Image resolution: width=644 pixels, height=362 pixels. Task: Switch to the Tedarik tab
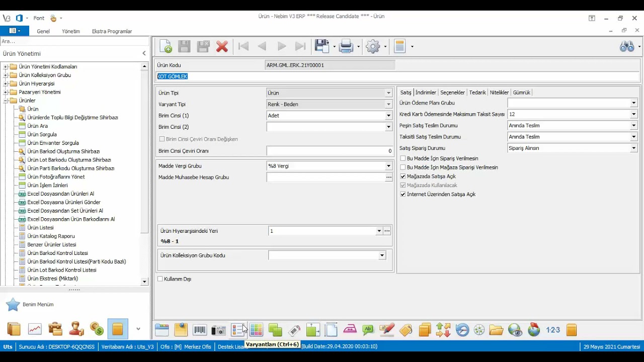pyautogui.click(x=477, y=93)
